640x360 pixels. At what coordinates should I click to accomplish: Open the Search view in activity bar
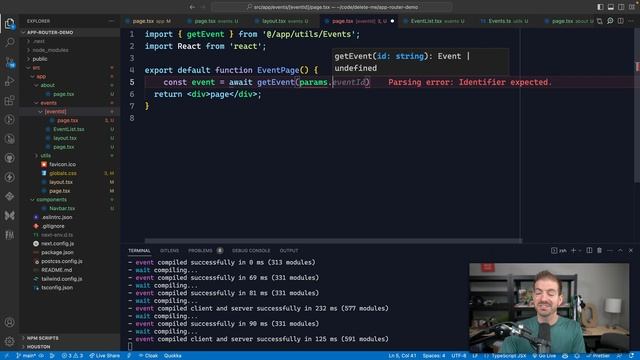click(9, 42)
